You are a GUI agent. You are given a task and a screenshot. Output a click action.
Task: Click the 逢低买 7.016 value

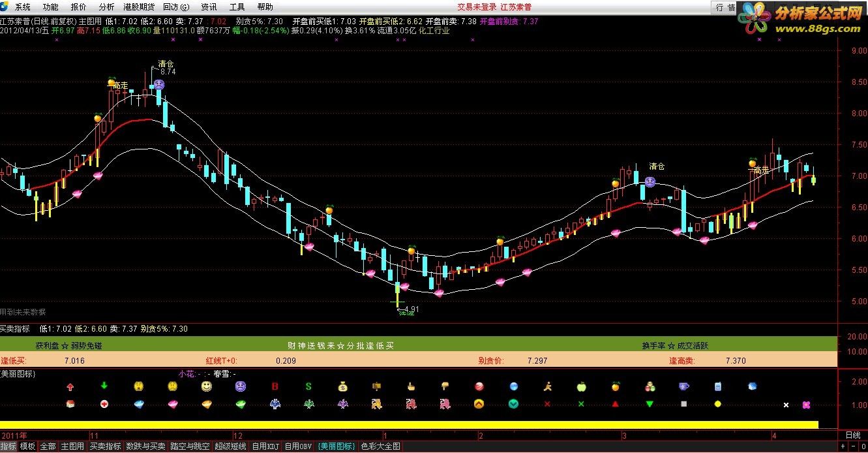coord(74,360)
